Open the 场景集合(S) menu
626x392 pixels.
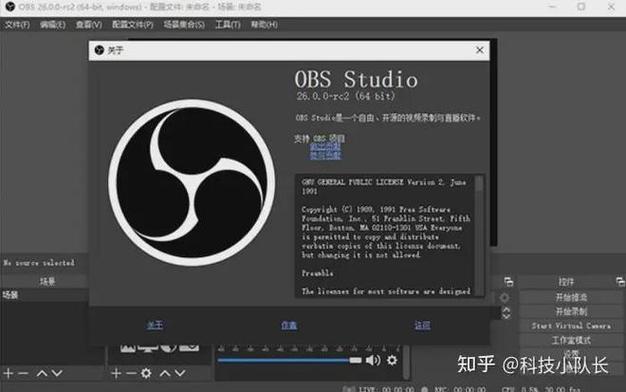(184, 25)
